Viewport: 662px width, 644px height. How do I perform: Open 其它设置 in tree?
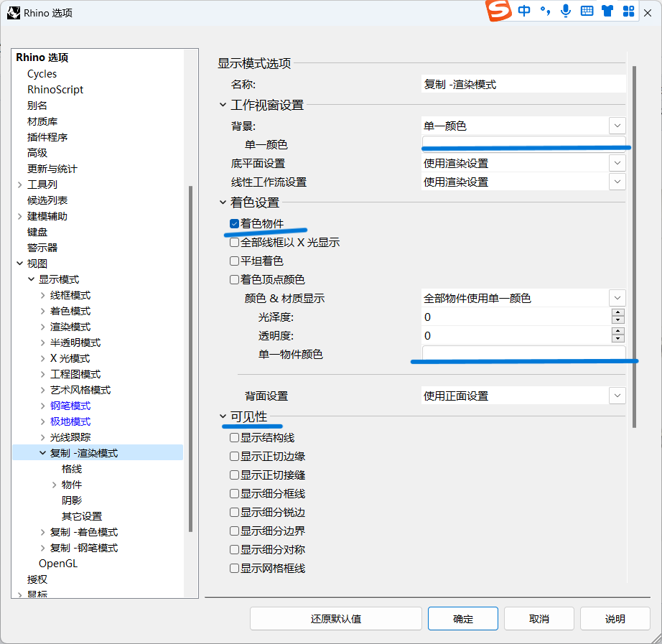coord(82,516)
